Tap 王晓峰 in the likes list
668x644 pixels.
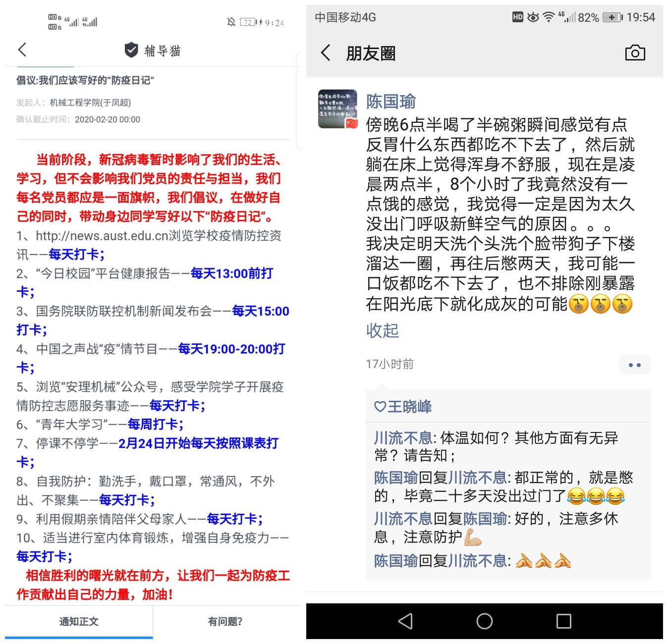click(410, 407)
